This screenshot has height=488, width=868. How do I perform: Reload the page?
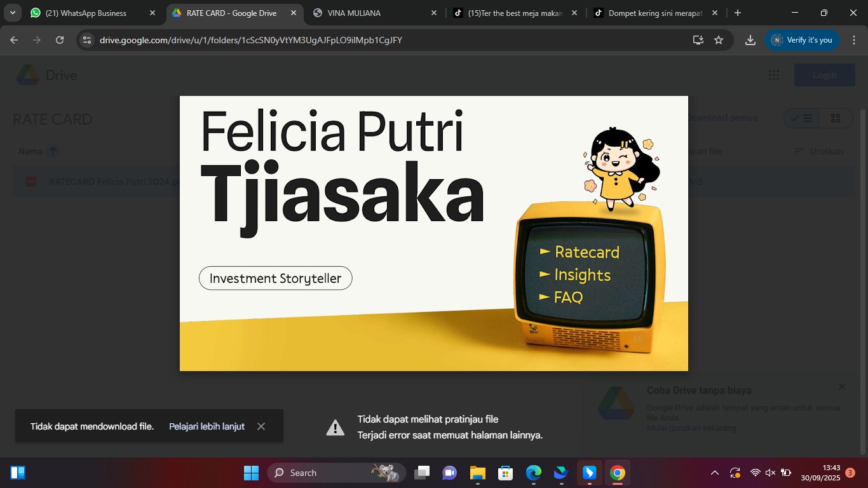coord(60,40)
